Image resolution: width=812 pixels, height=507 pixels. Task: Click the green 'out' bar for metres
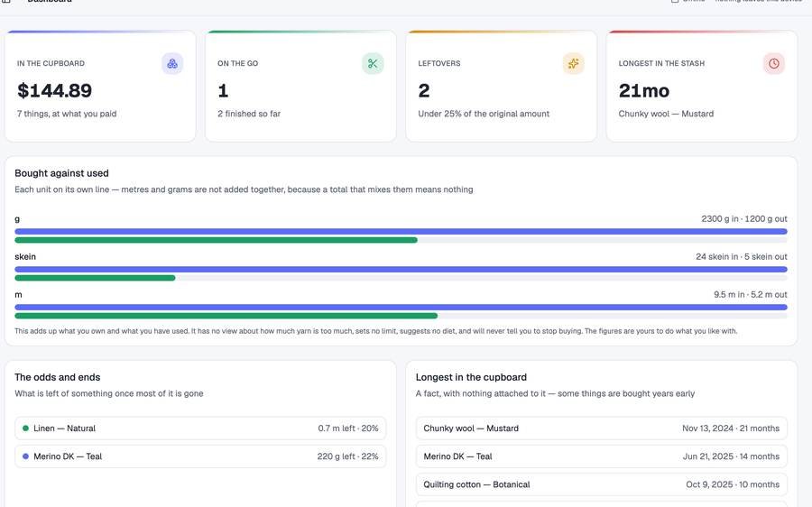pos(226,316)
